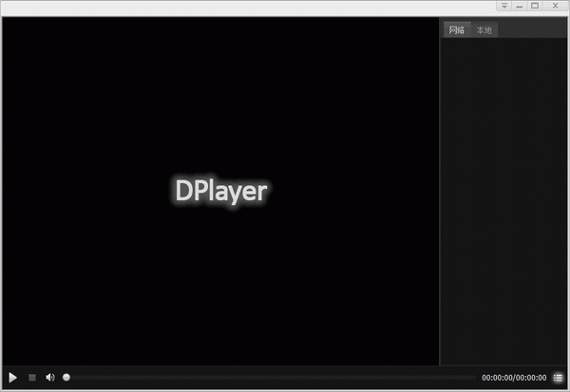Click the 00:00:00/00:00:00 time display
Viewport: 570px width, 392px height.
point(514,378)
